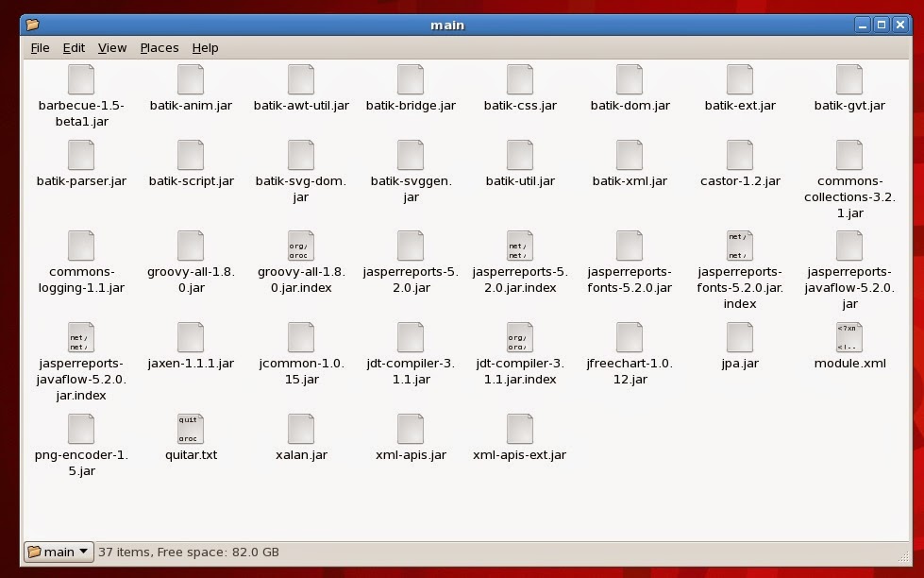Screen dimensions: 924x578
Task: Open the Edit menu
Action: coord(74,48)
